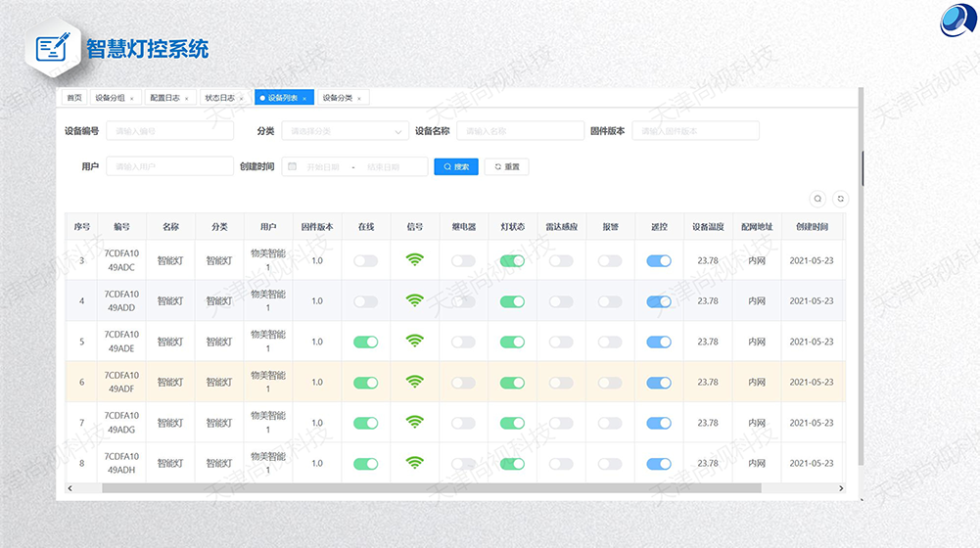Close the 设备分组 tab
This screenshot has height=548, width=980.
132,99
